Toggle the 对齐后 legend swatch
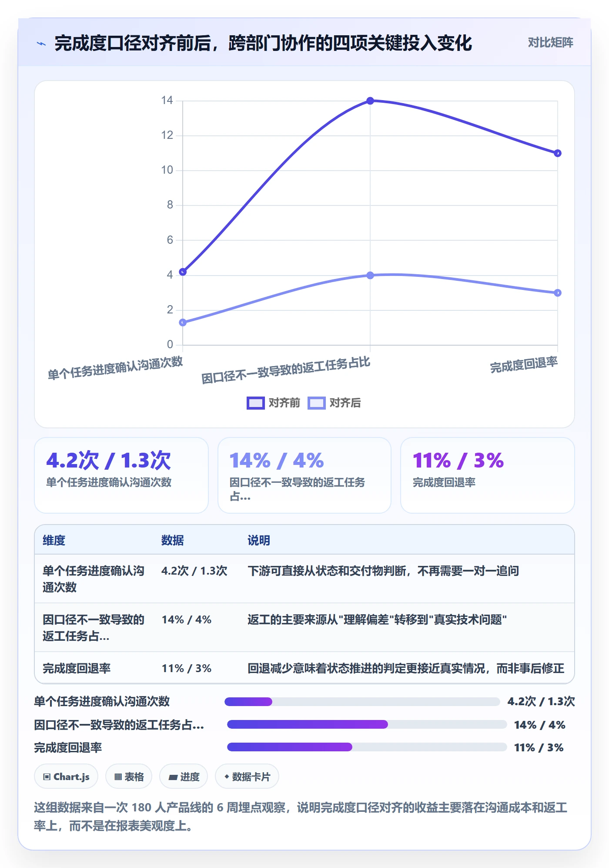The width and height of the screenshot is (609, 868). [316, 403]
